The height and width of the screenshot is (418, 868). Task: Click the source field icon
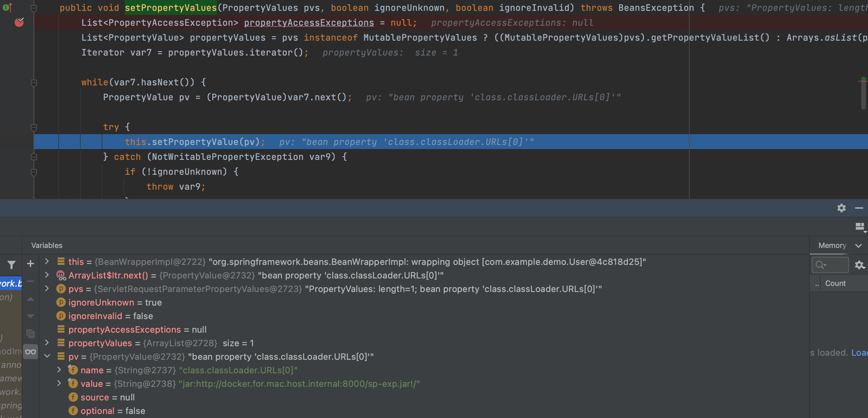[73, 397]
